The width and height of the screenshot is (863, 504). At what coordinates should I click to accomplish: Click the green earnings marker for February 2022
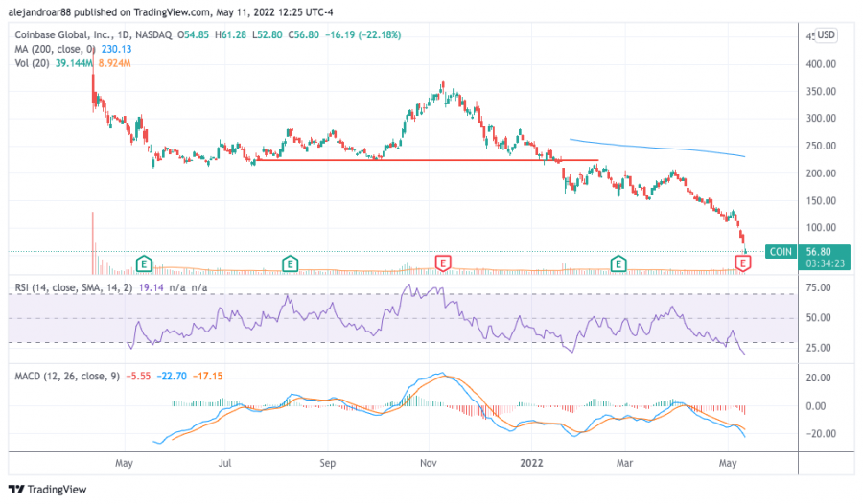(x=618, y=264)
